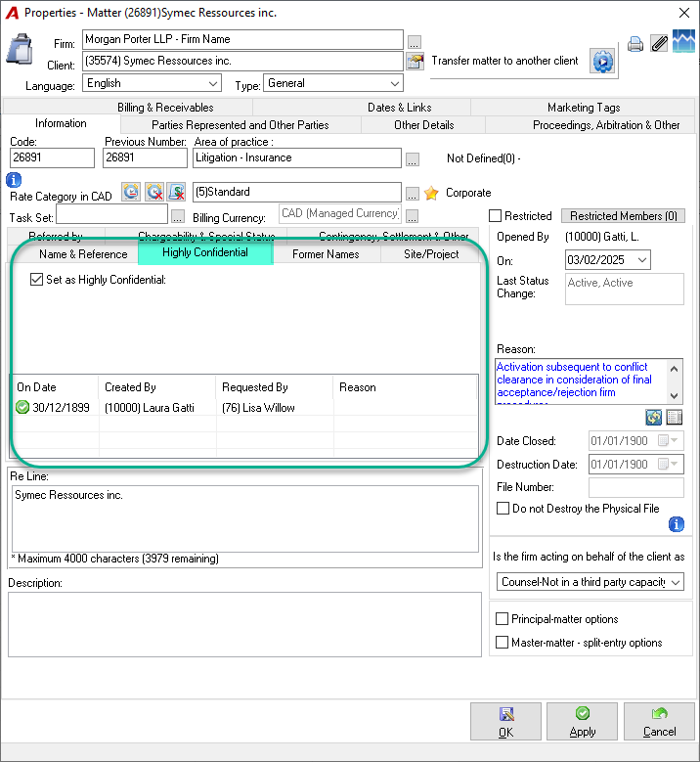Click ellipsis beside (5)Standard rate field
700x762 pixels.
click(413, 194)
